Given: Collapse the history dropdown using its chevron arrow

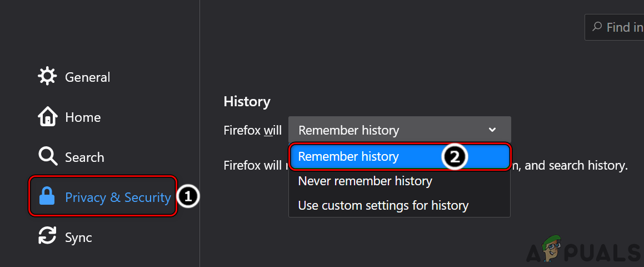Looking at the screenshot, I should pyautogui.click(x=492, y=130).
